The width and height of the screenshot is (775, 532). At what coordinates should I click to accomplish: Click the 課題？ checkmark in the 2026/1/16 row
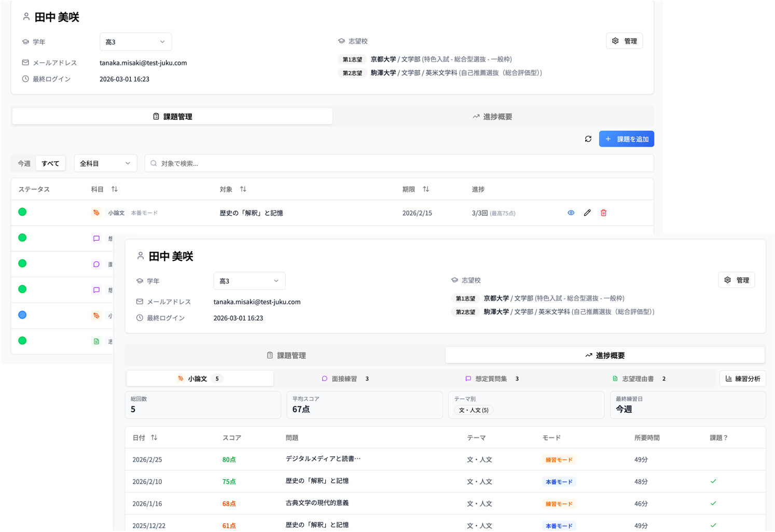click(x=713, y=503)
